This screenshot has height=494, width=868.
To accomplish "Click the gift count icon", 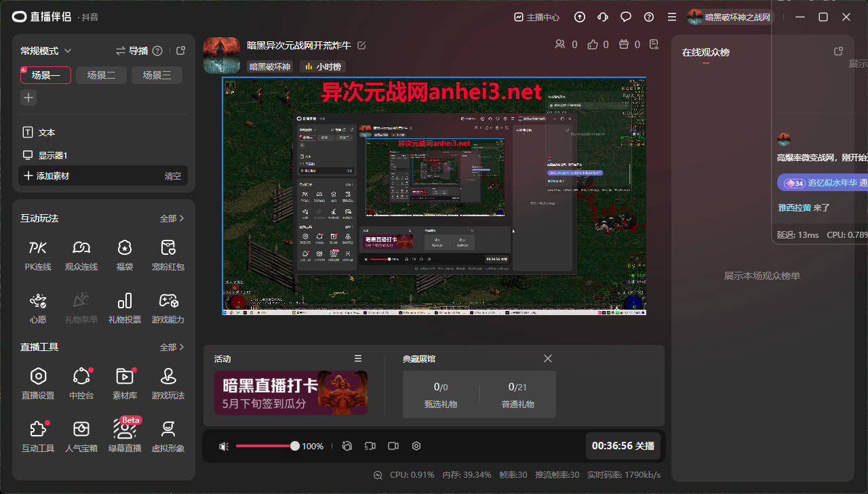I will point(625,44).
